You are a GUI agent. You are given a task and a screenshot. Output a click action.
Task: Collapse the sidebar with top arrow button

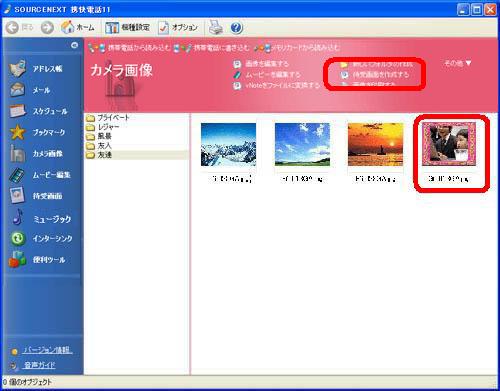(x=74, y=45)
